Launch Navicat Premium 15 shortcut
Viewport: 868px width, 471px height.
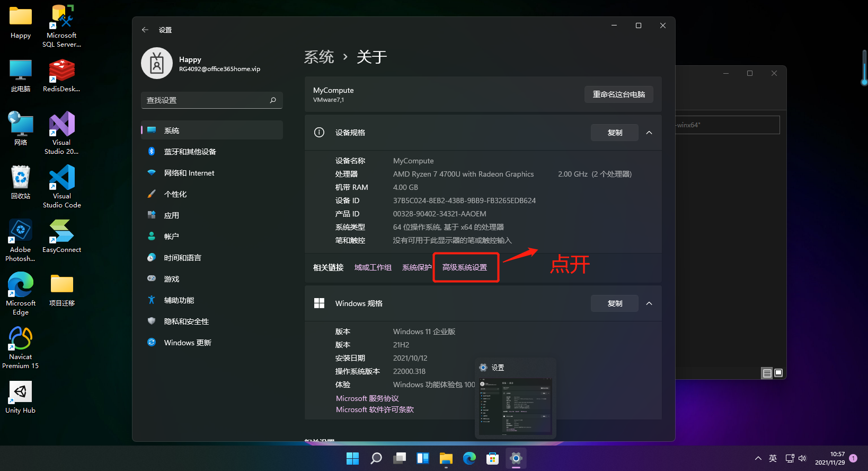click(21, 347)
